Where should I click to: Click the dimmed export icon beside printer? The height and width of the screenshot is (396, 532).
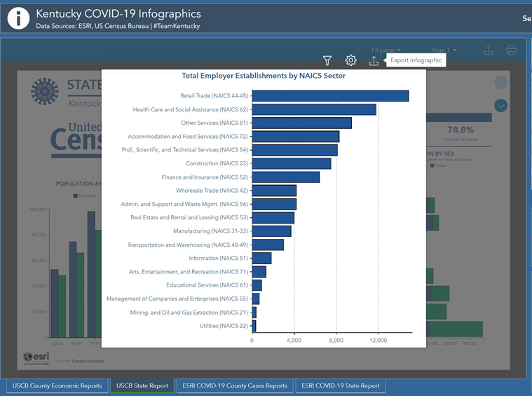tap(489, 50)
